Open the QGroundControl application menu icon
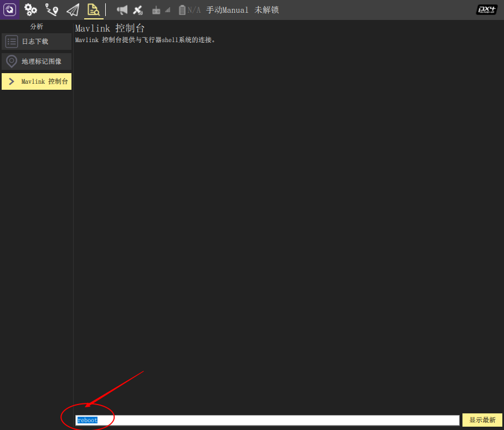 (9, 9)
